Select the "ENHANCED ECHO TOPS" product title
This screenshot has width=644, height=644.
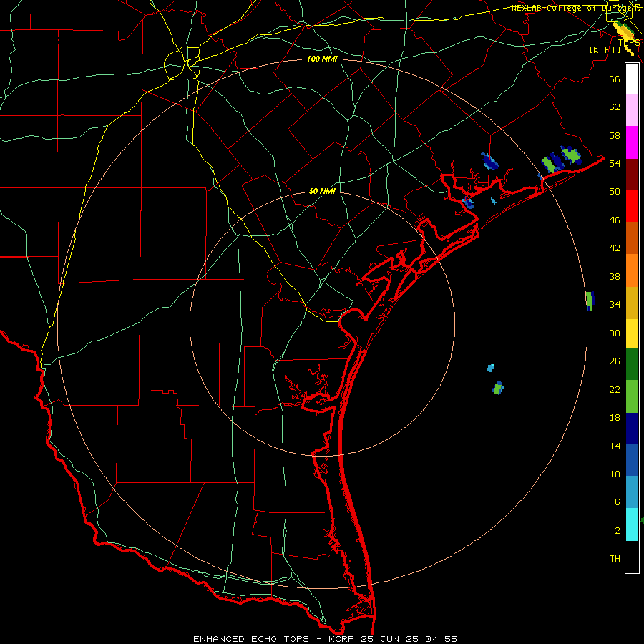(x=251, y=639)
